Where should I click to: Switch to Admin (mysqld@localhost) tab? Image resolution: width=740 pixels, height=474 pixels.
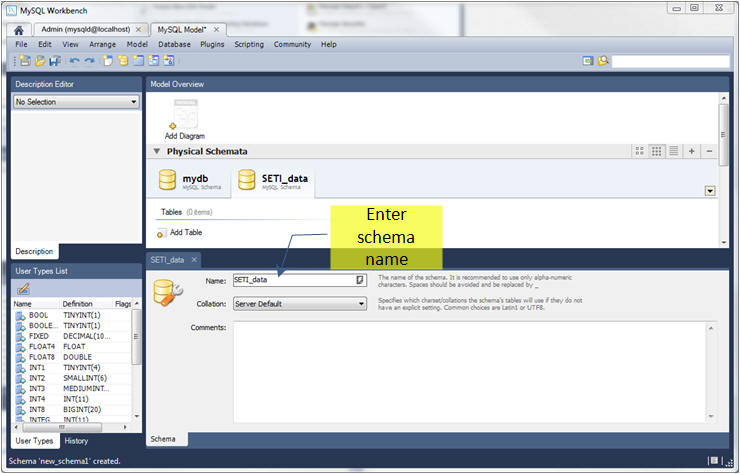pyautogui.click(x=85, y=29)
